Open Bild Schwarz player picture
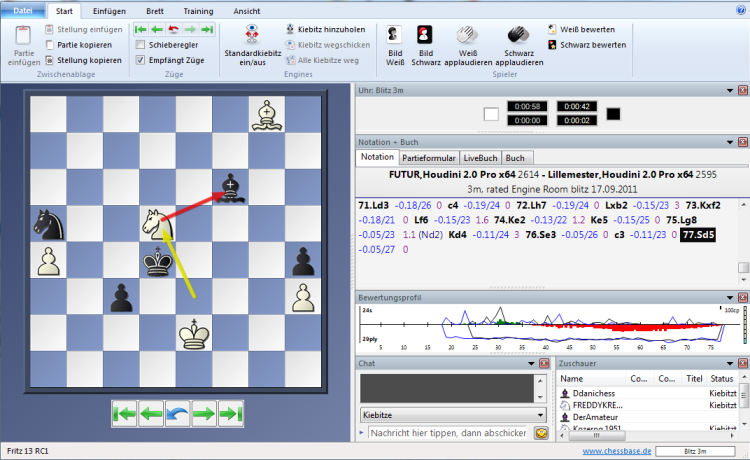The image size is (750, 460). click(425, 45)
